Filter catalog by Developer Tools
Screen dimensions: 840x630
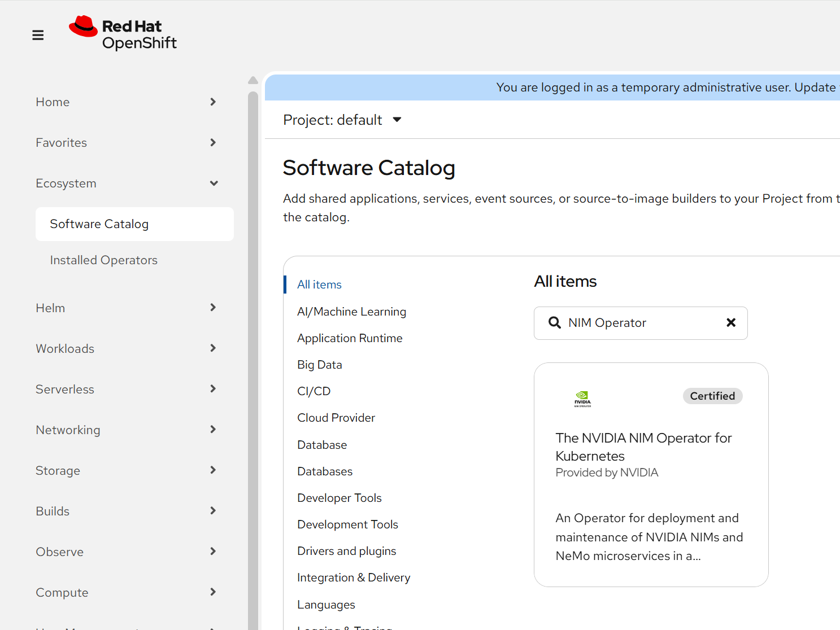coord(339,498)
